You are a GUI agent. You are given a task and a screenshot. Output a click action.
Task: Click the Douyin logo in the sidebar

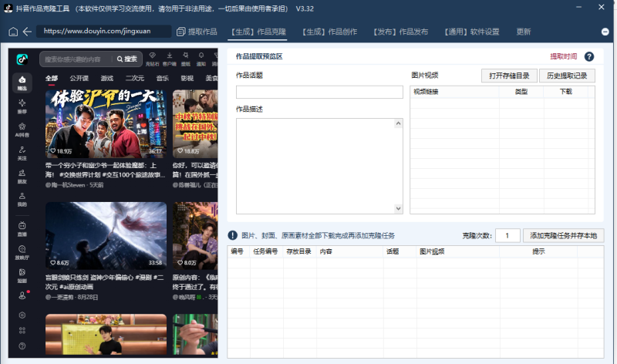(x=22, y=59)
